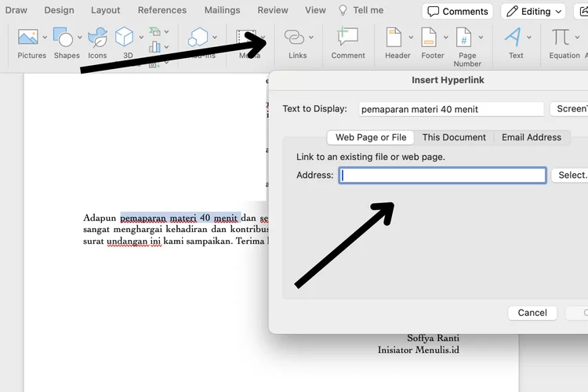Insert an Equation using the pi icon
Screen dimensions: 588x392
561,37
